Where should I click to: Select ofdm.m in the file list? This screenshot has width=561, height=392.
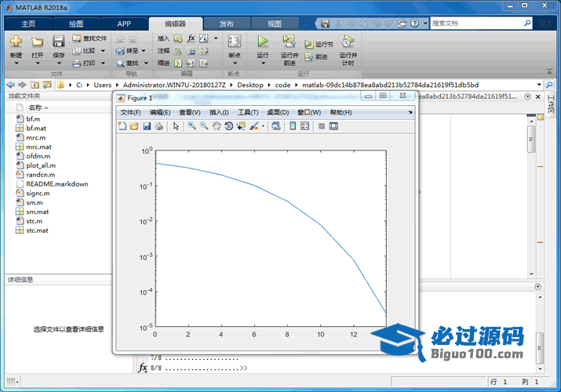tap(38, 156)
